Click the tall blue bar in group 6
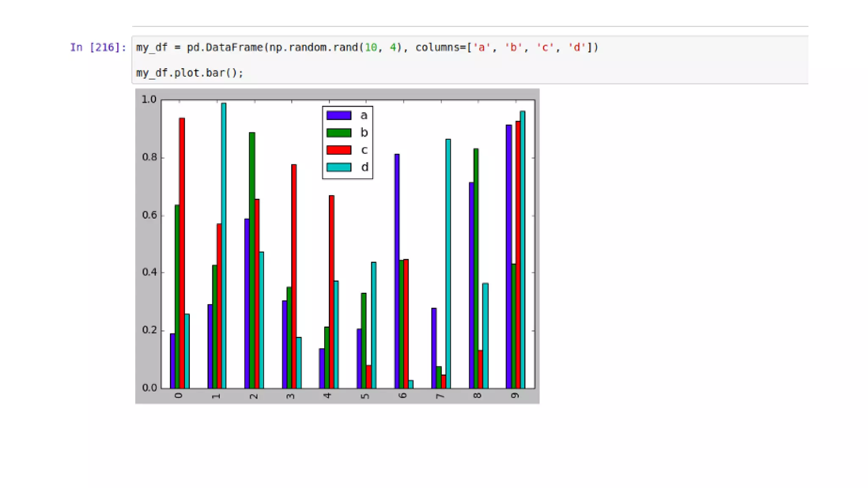The width and height of the screenshot is (868, 488). tap(397, 271)
